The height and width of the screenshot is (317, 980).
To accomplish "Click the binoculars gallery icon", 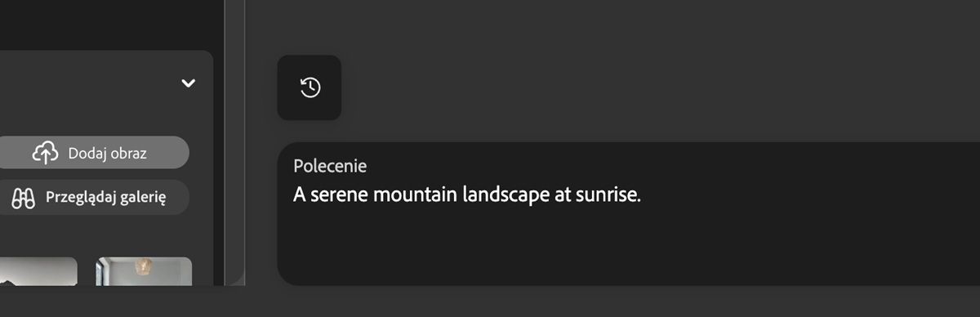I will 23,197.
